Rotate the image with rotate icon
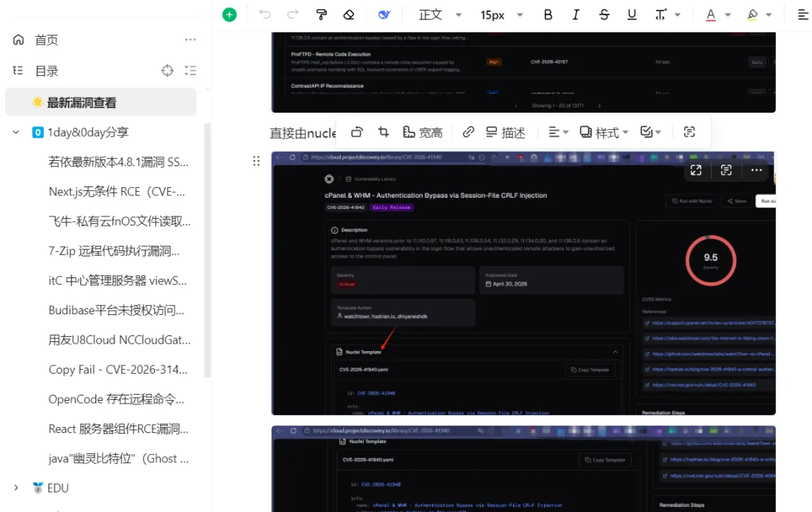This screenshot has height=512, width=812. tap(357, 132)
